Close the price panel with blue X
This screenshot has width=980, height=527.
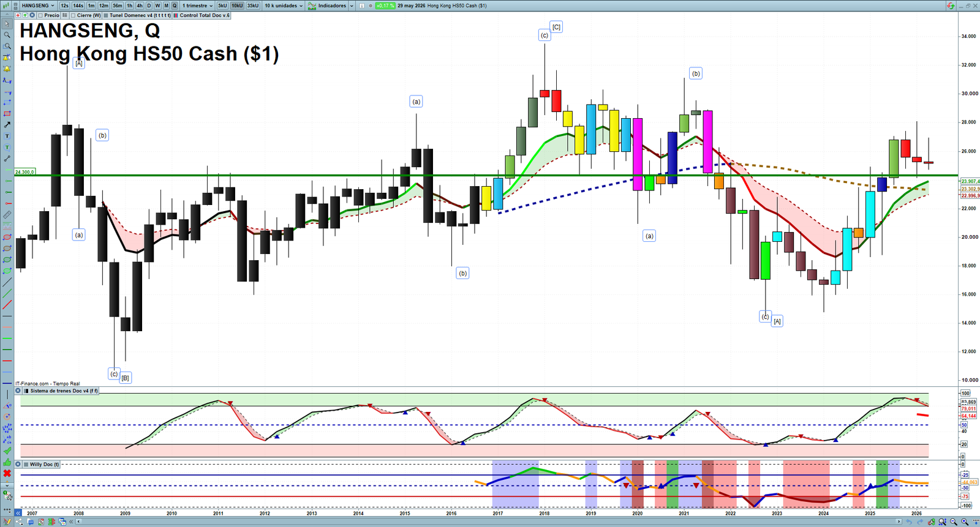32,15
